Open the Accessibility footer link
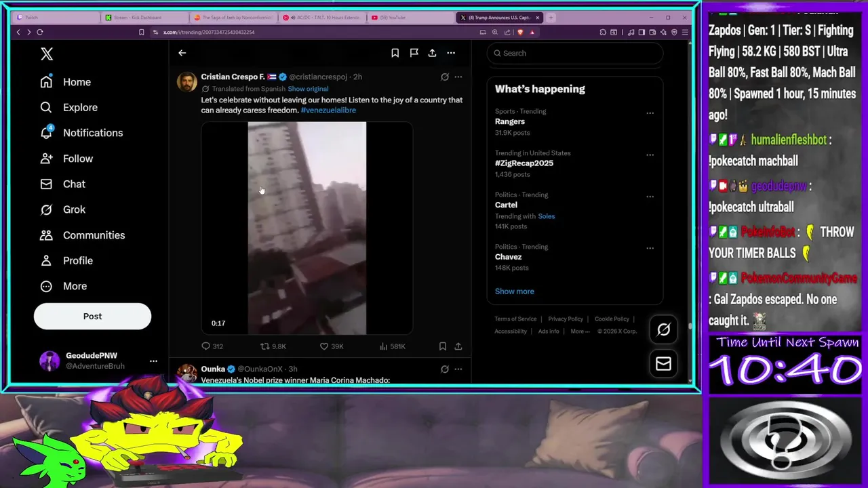Viewport: 868px width, 488px height. (511, 331)
